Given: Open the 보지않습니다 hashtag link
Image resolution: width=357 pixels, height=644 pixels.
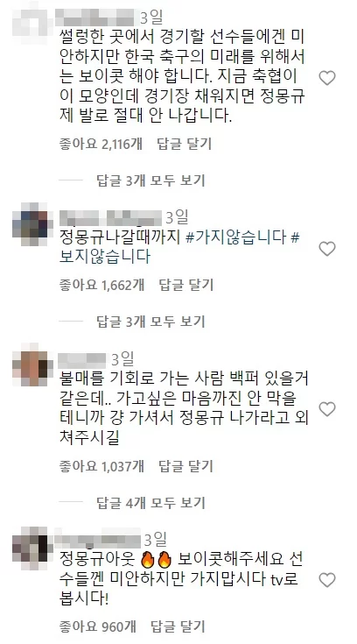Looking at the screenshot, I should (x=105, y=256).
